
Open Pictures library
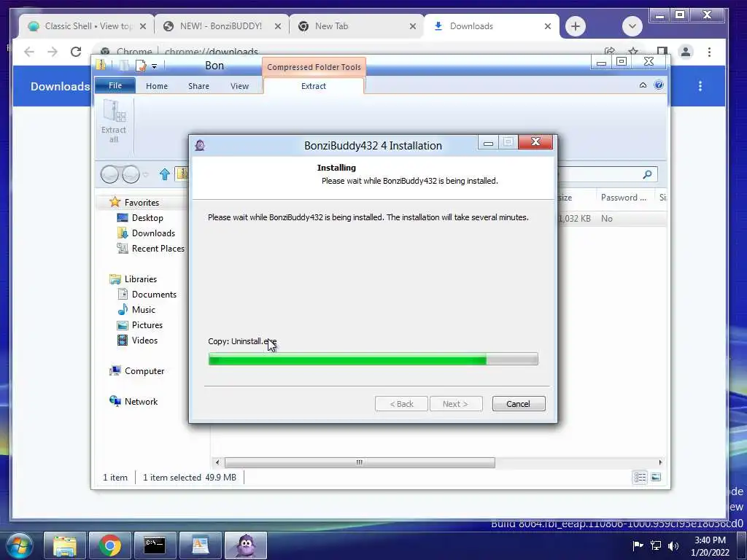147,324
